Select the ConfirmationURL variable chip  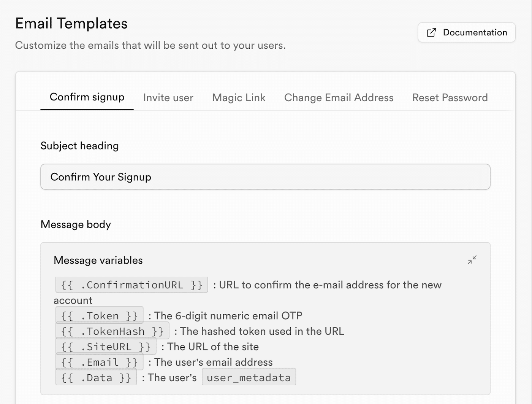tap(131, 285)
